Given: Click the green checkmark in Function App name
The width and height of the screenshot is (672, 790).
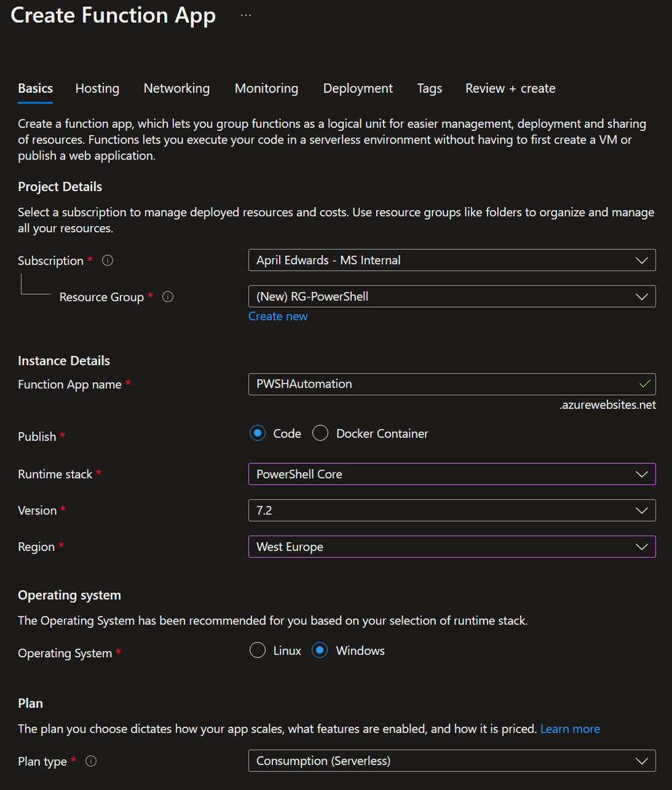Looking at the screenshot, I should (644, 384).
